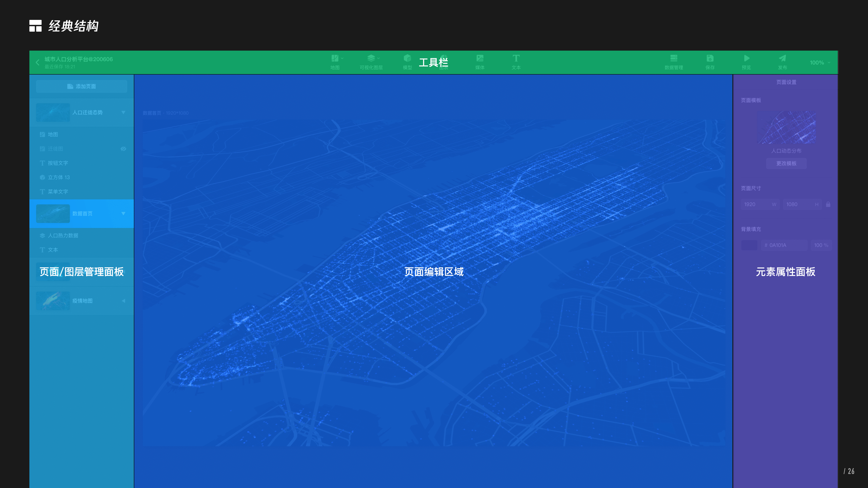Go back with the left arrow
The image size is (868, 488).
pyautogui.click(x=38, y=62)
